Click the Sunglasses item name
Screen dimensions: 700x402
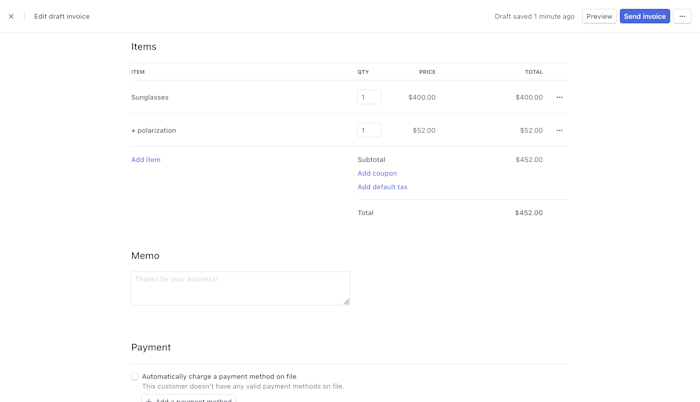click(150, 97)
